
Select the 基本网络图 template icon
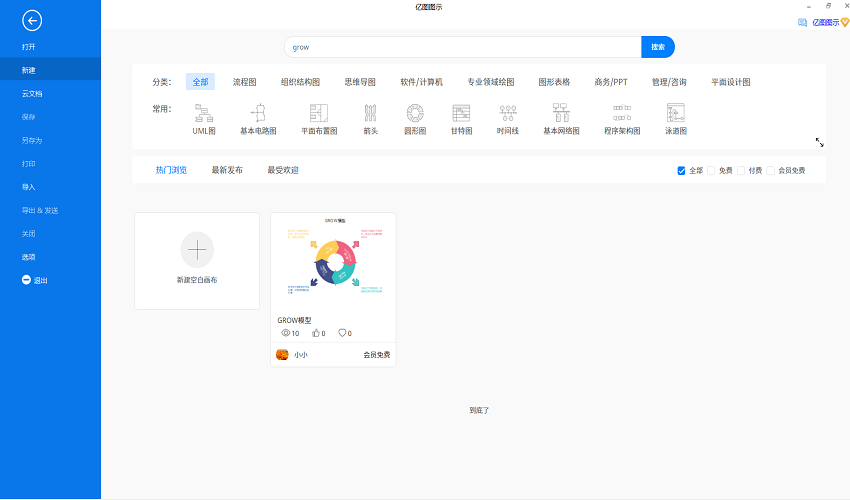(x=561, y=113)
